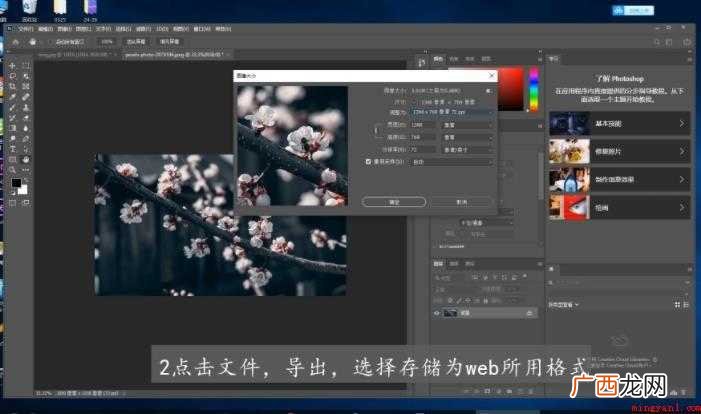Change screen mode icon in toolbox
701x414 pixels.
25,203
